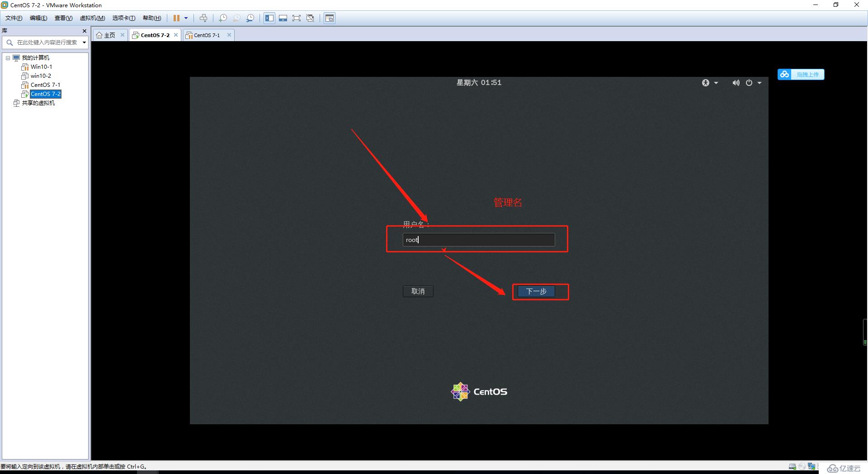868x474 pixels.
Task: Enter full screen mode via toolbar icon
Action: click(x=297, y=18)
